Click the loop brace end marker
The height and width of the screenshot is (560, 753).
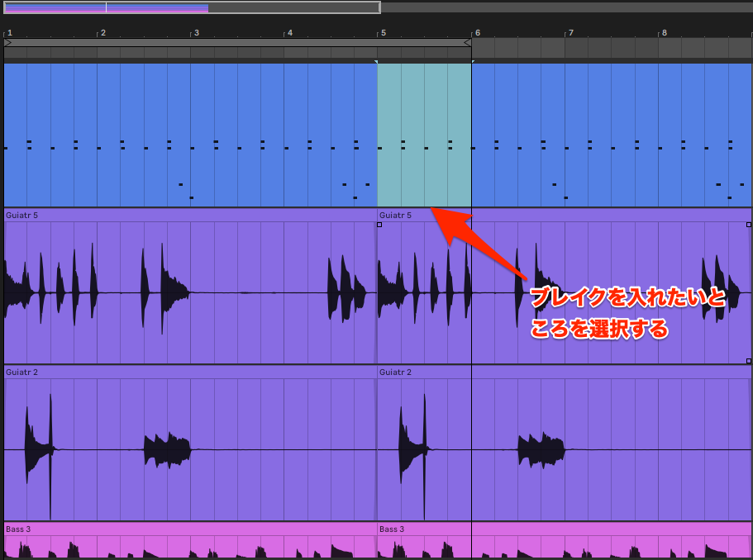tap(467, 42)
